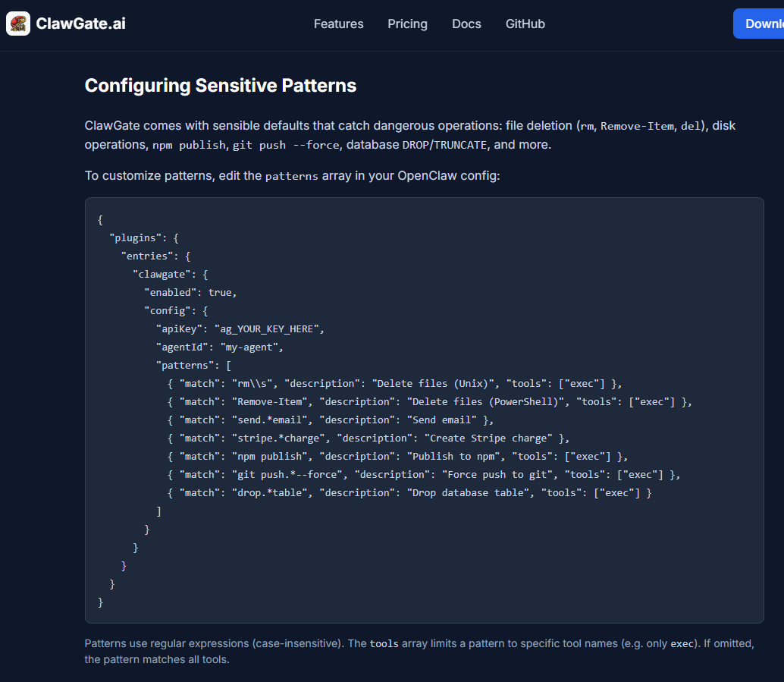
Task: Open the GitHub link in the navbar
Action: coord(525,24)
